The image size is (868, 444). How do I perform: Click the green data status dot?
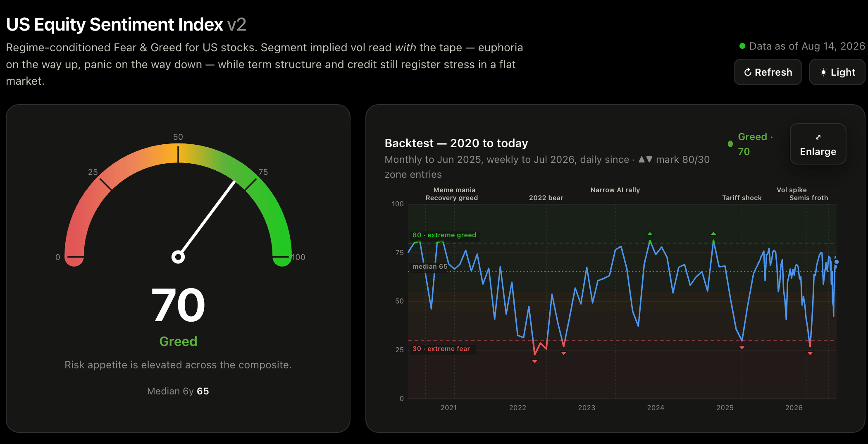[742, 46]
